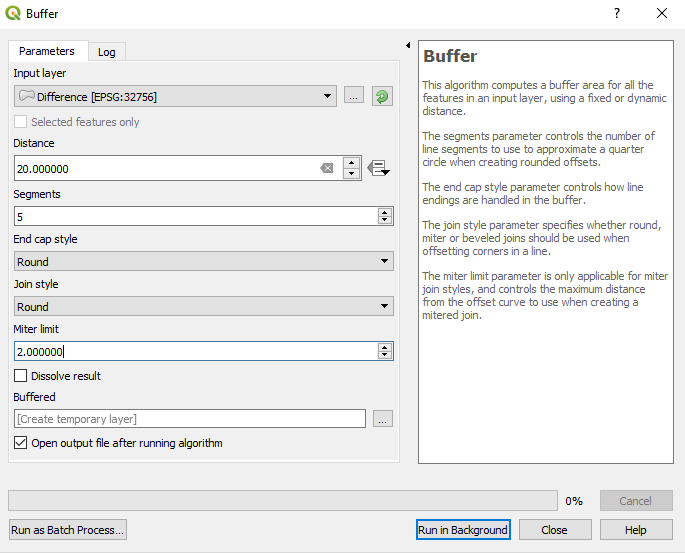Image resolution: width=685 pixels, height=553 pixels.
Task: Enable the Dissolve result checkbox
Action: point(21,376)
